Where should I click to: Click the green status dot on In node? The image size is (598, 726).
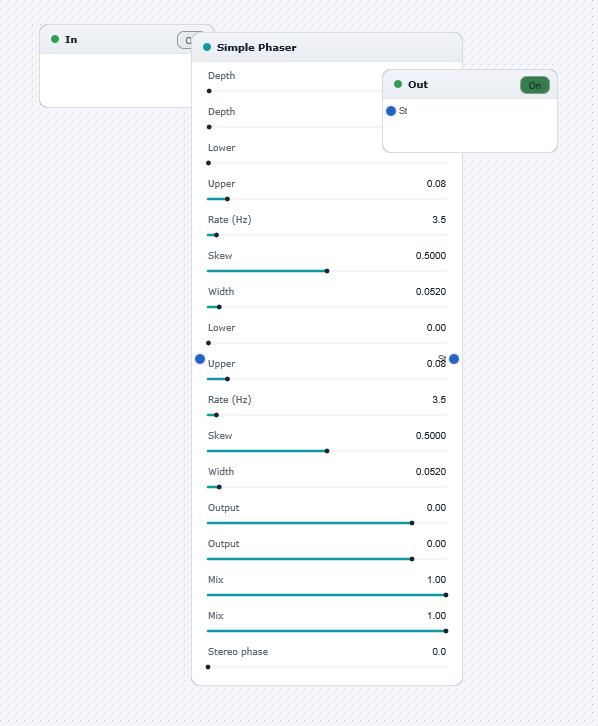coord(55,39)
